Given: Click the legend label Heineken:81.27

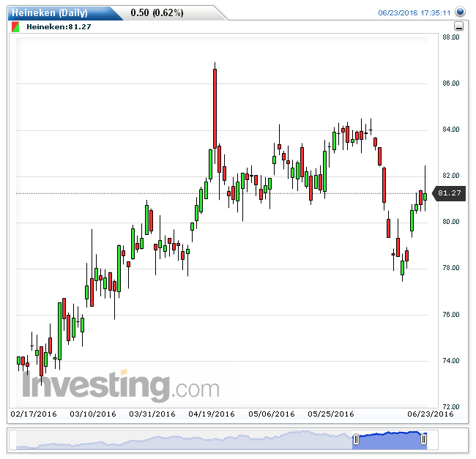Looking at the screenshot, I should pyautogui.click(x=59, y=26).
